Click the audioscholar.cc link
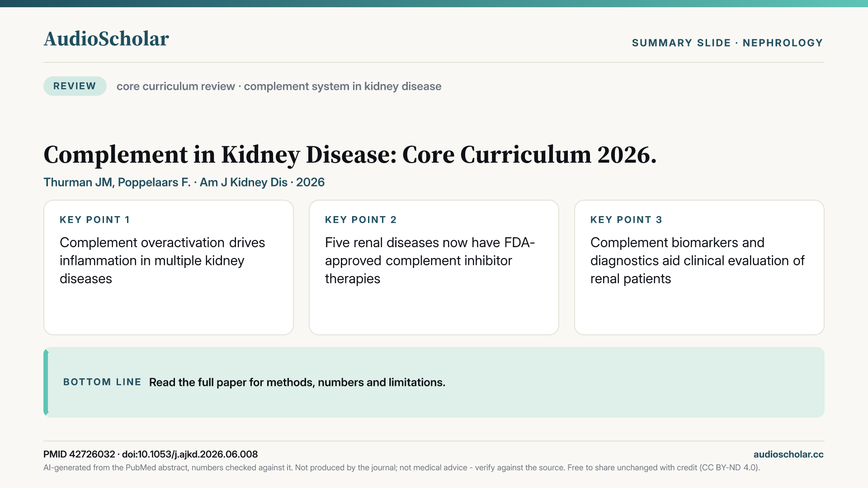The width and height of the screenshot is (868, 488). click(x=788, y=454)
